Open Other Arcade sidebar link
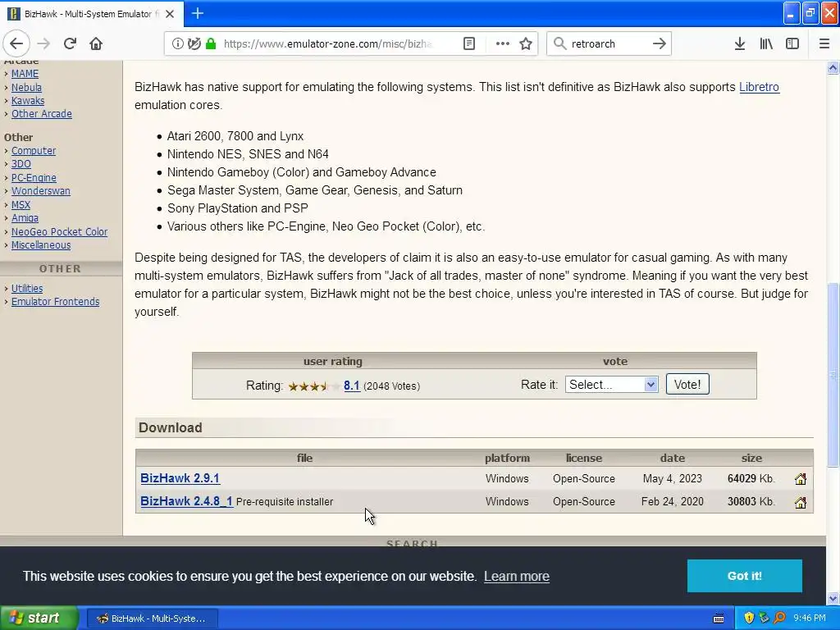Image resolution: width=840 pixels, height=630 pixels. tap(41, 113)
